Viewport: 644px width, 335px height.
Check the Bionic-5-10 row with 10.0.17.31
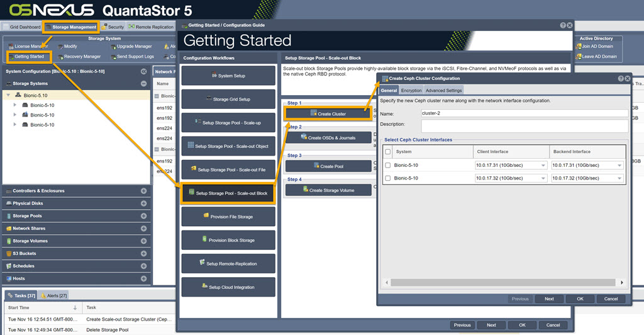[387, 165]
